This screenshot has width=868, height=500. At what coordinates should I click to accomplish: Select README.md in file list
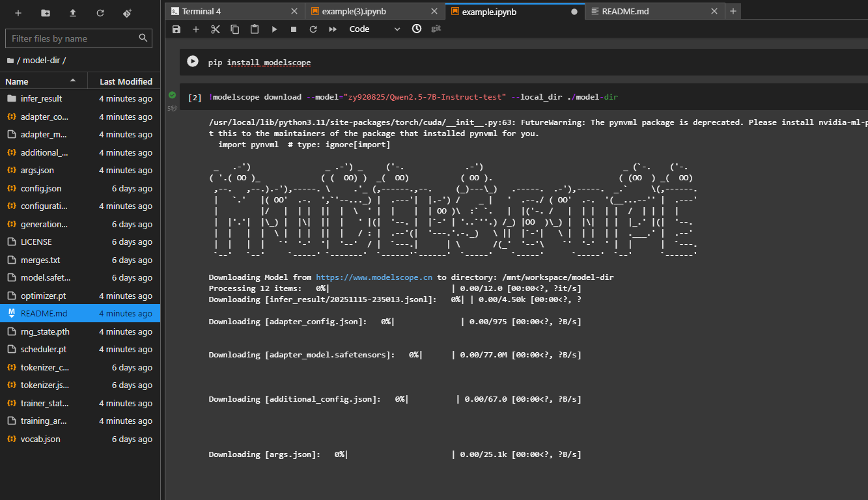(80, 314)
